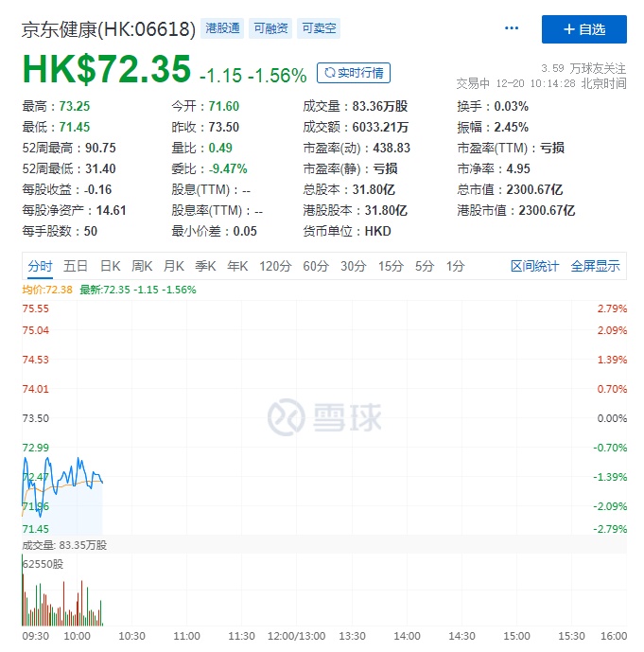Screen dimensions: 644x652
Task: Click the 自选 add to watchlist button
Action: 583,29
